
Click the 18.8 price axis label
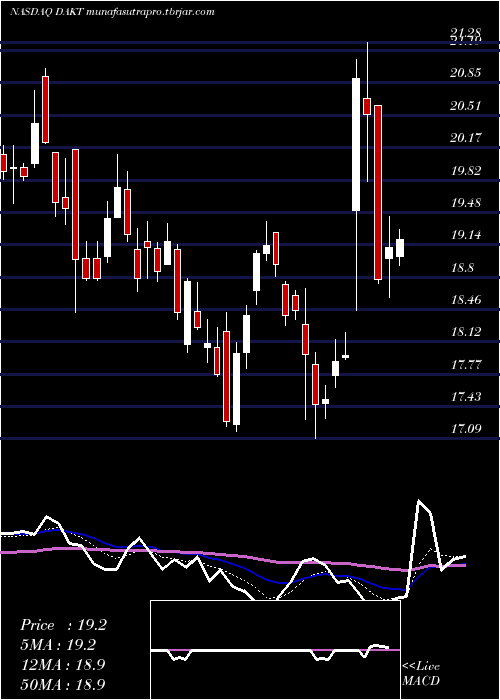(x=462, y=268)
